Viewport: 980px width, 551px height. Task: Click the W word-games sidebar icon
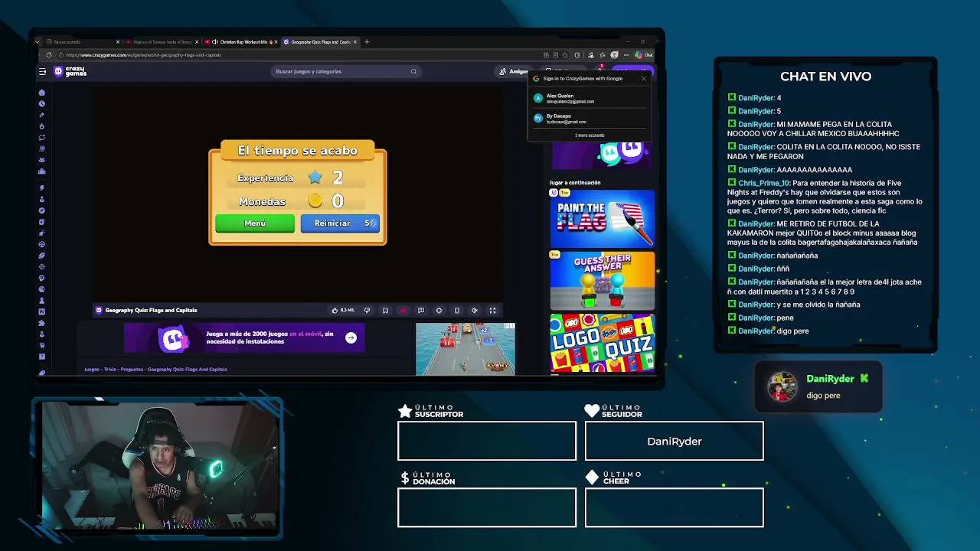(x=42, y=311)
